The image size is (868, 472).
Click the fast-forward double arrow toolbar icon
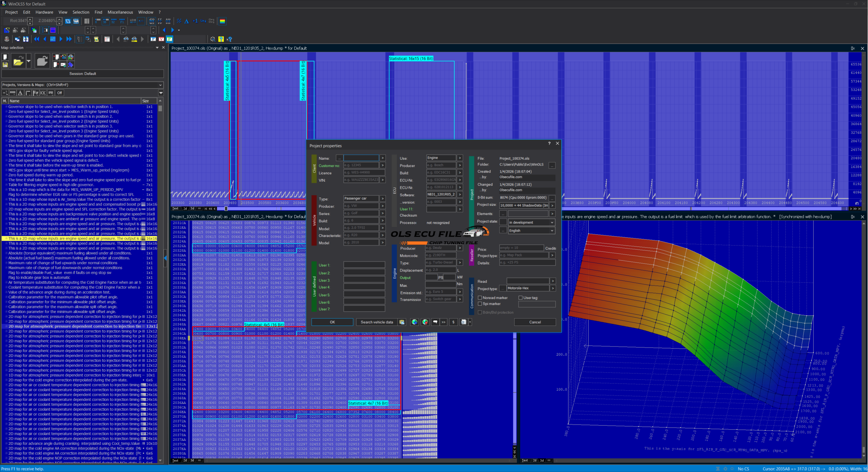[x=69, y=39]
